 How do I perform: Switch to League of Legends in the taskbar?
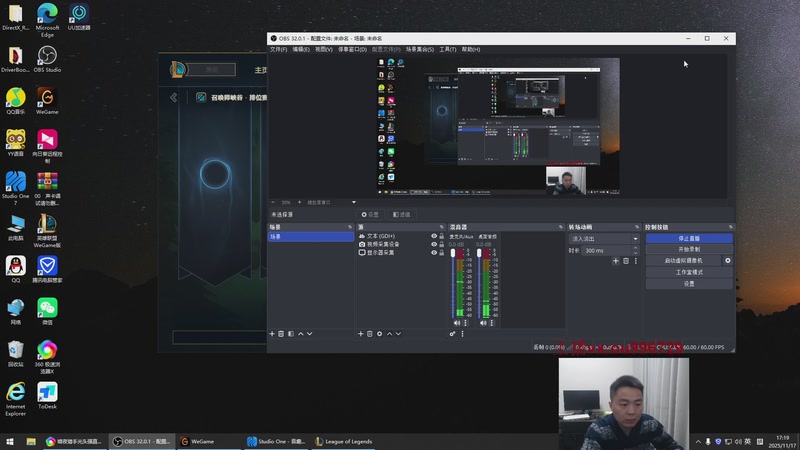[x=343, y=441]
